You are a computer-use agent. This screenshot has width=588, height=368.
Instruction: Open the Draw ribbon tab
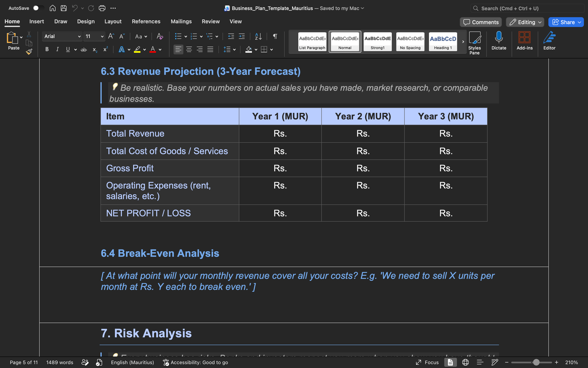61,21
